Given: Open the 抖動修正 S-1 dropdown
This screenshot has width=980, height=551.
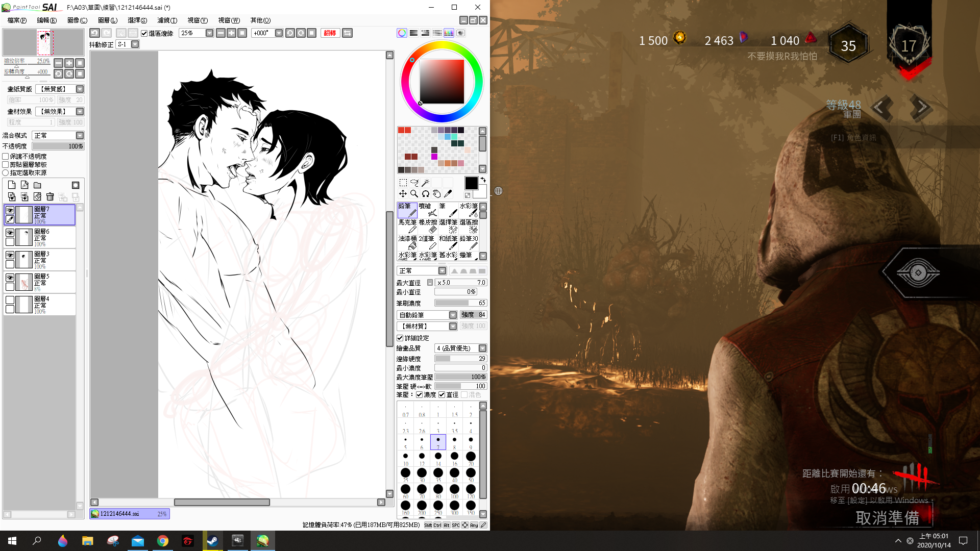Looking at the screenshot, I should click(135, 44).
